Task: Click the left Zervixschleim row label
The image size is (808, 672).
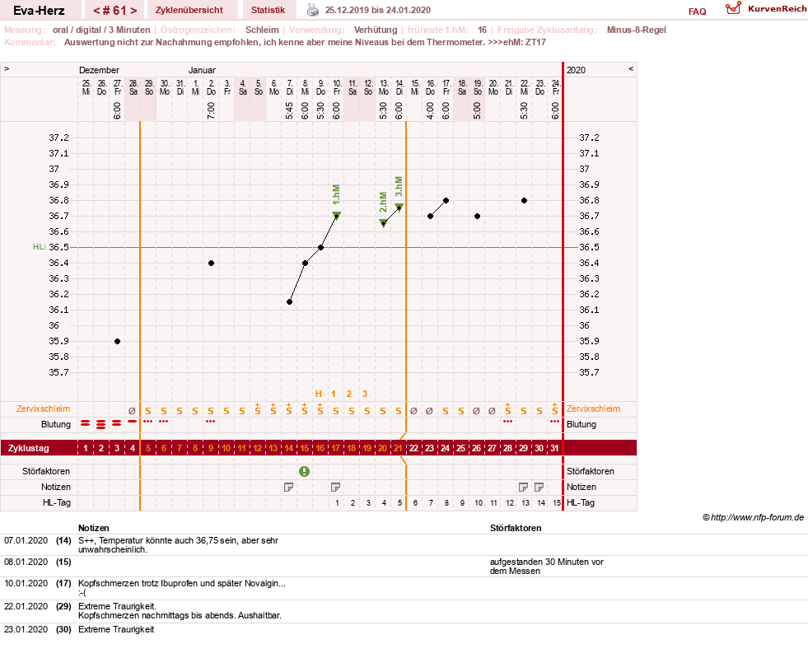Action: click(x=43, y=408)
